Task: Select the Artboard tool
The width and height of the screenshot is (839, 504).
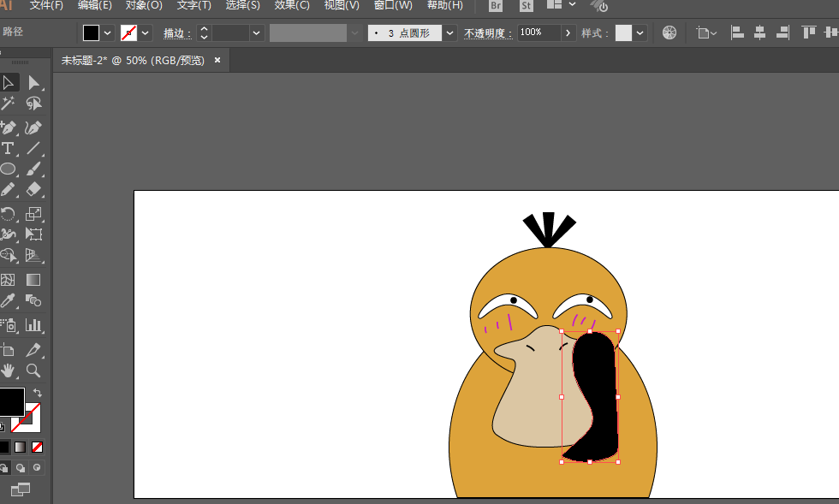Action: 9,351
